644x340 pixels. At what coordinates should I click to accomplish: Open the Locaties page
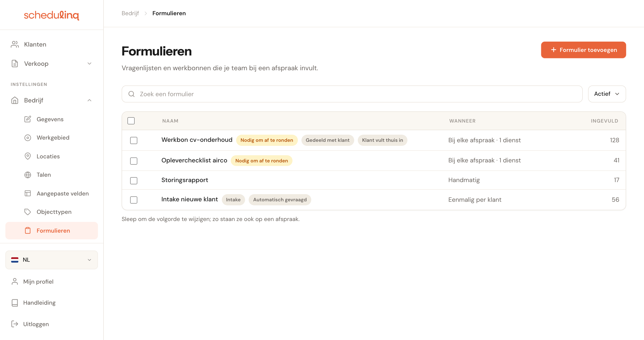pyautogui.click(x=51, y=156)
